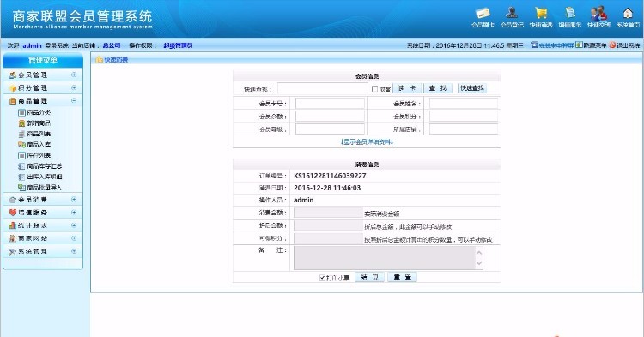The width and height of the screenshot is (644, 337).
Task: Open 库存列表 in the sidebar tree
Action: coord(39,155)
